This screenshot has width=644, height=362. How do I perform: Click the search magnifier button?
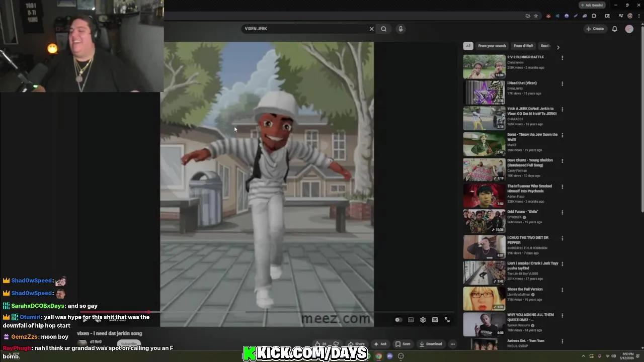pos(384,29)
